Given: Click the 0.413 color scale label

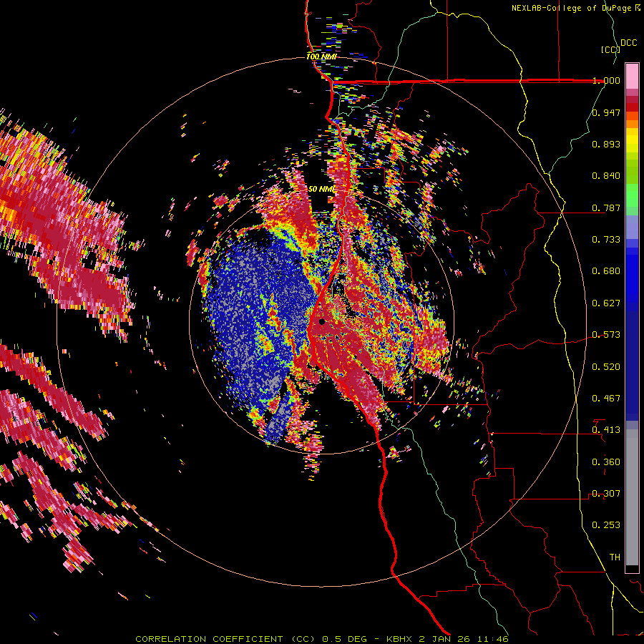Looking at the screenshot, I should click(x=606, y=430).
